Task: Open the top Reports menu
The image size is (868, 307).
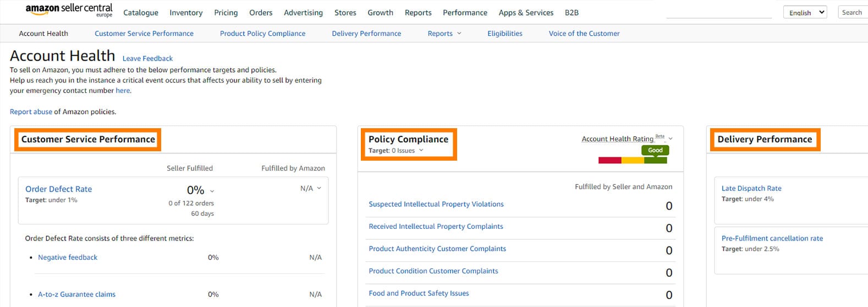Action: [x=418, y=13]
